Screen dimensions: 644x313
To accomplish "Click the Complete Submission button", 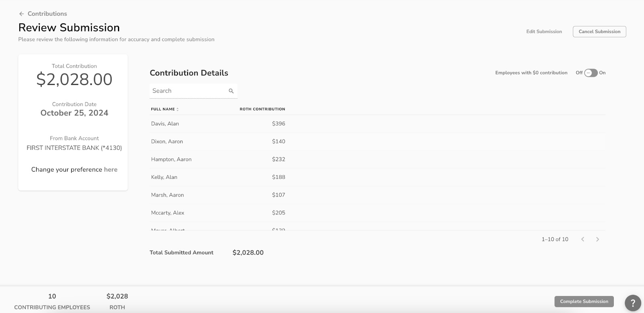I will [584, 301].
